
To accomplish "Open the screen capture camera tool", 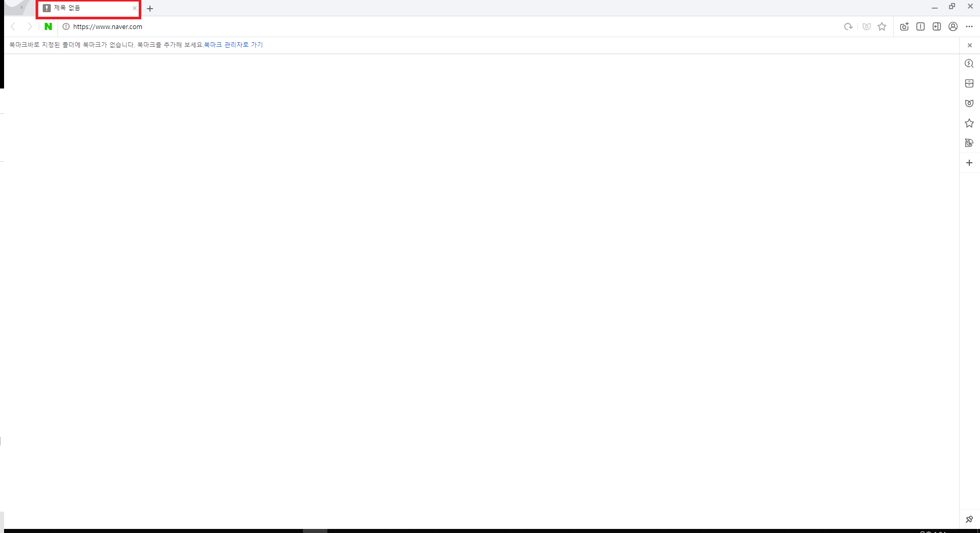I will pyautogui.click(x=904, y=26).
